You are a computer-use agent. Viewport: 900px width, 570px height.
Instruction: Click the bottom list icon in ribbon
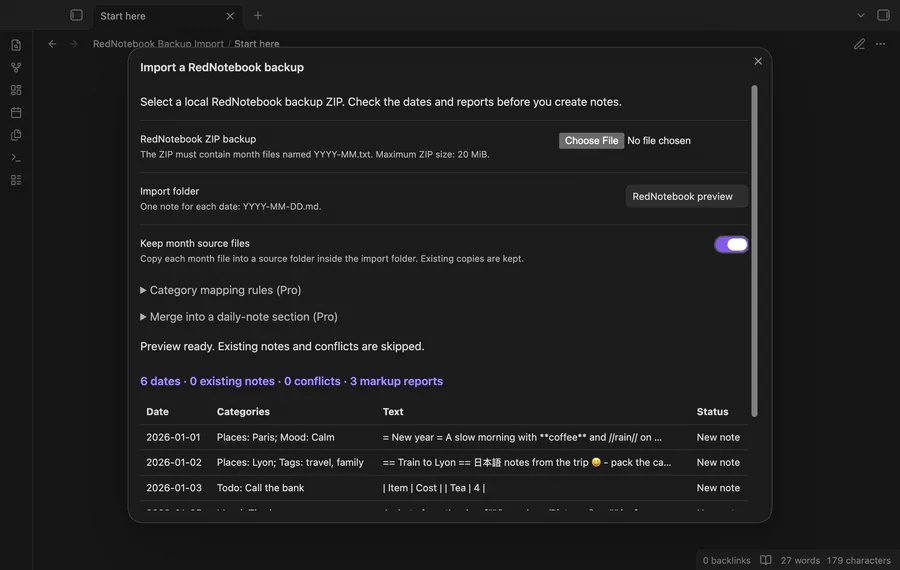coord(16,180)
